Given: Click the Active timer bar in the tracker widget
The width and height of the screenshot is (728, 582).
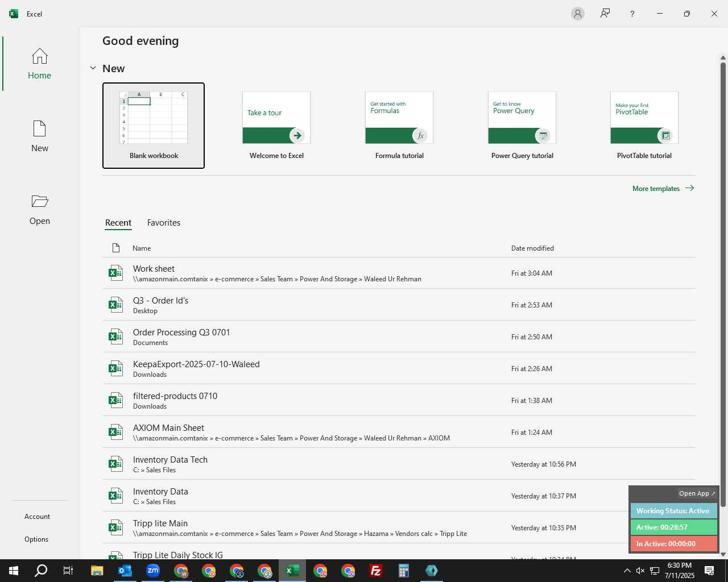Looking at the screenshot, I should 673,527.
